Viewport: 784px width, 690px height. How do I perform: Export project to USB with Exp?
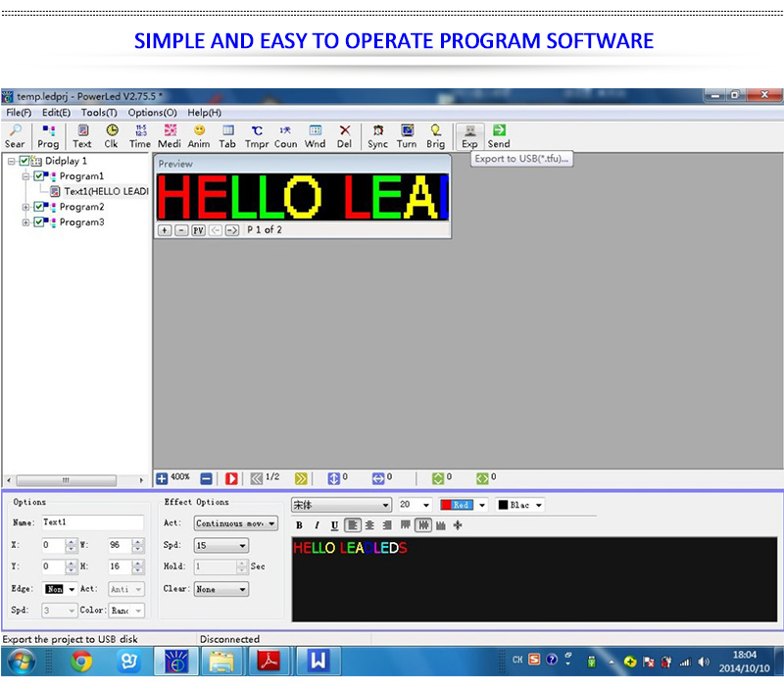(469, 136)
